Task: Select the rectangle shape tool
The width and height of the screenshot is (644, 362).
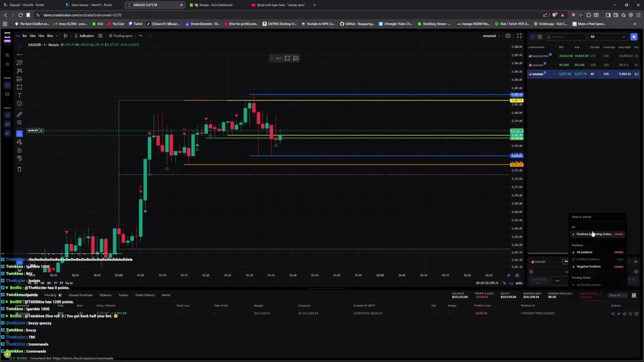Action: [x=20, y=87]
